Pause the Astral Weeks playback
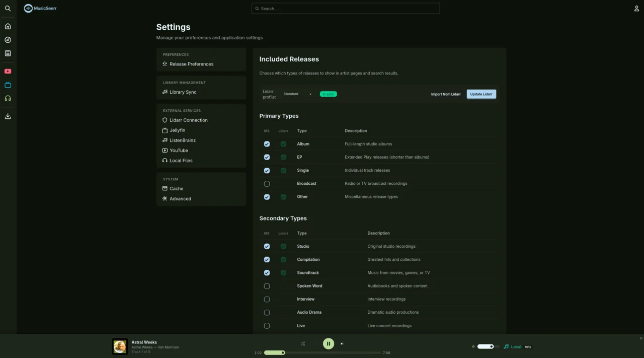Screen dimensions: 644x358 (328, 343)
